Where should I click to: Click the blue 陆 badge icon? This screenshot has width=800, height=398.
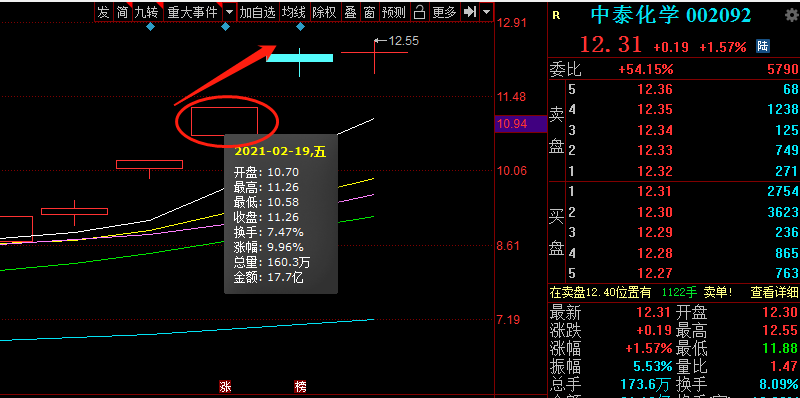click(763, 46)
